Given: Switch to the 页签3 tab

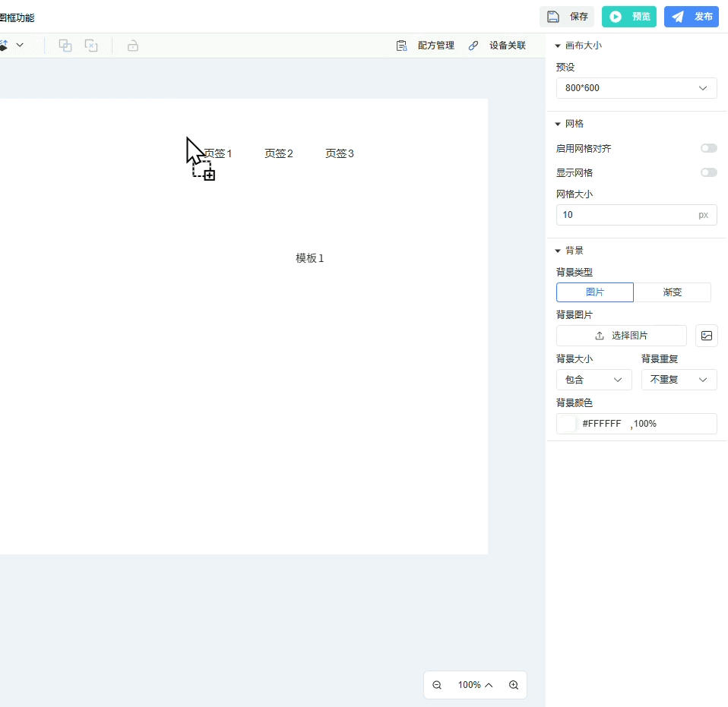Looking at the screenshot, I should [x=340, y=153].
